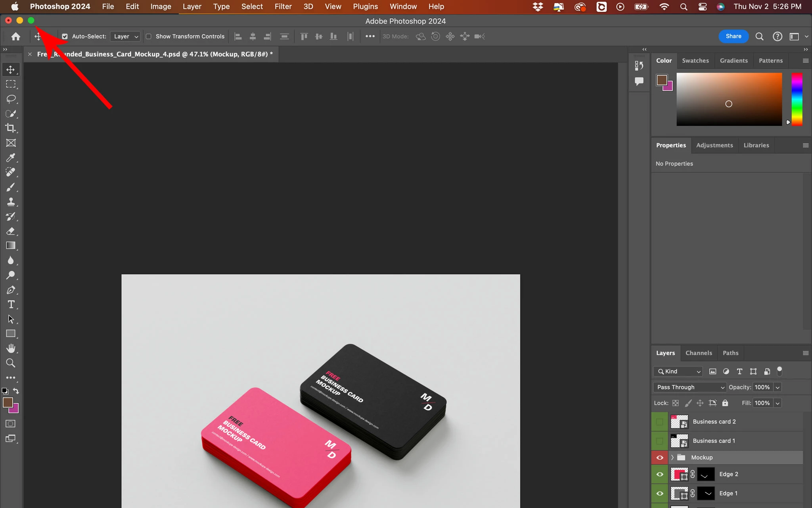Click the hue spectrum slider
Image resolution: width=812 pixels, height=508 pixels.
[797, 99]
